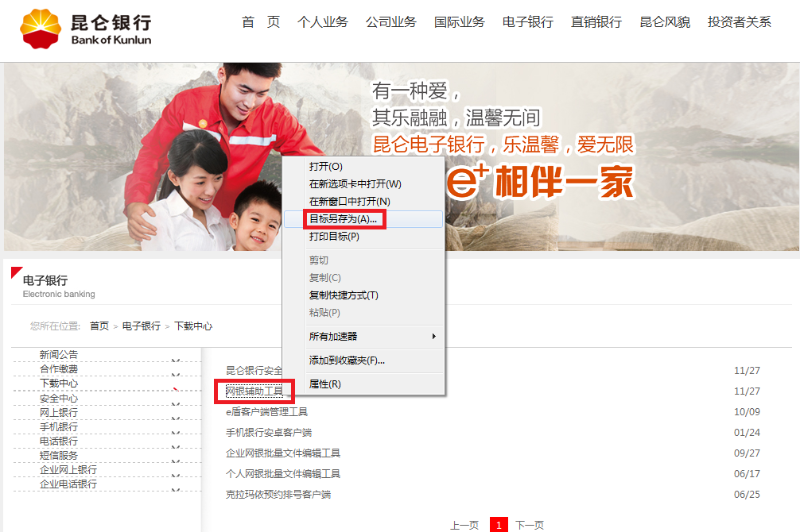Click the e+ 相伴一家 banner graphic

(540, 181)
